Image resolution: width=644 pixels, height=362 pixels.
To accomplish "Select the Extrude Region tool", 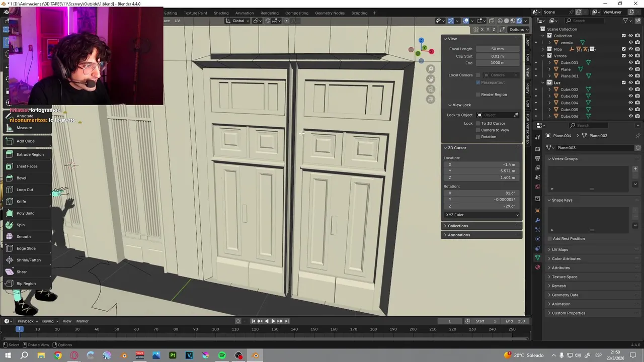I will [x=26, y=154].
